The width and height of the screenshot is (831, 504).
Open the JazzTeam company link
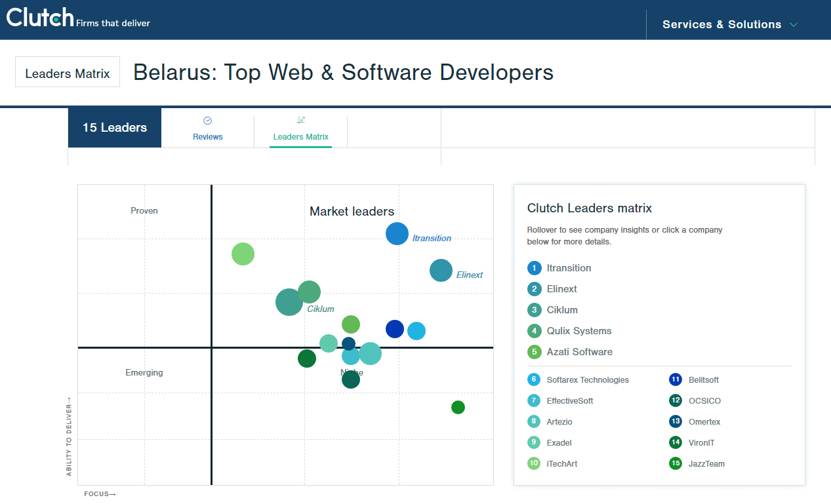click(x=706, y=464)
